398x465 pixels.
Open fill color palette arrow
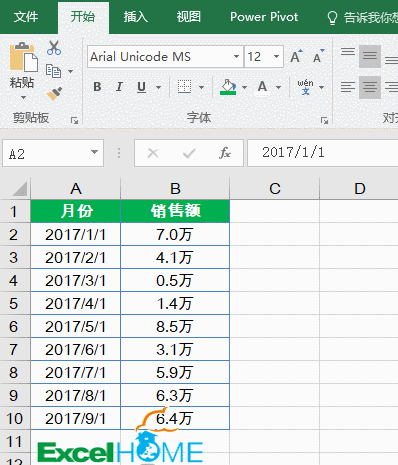pyautogui.click(x=244, y=87)
